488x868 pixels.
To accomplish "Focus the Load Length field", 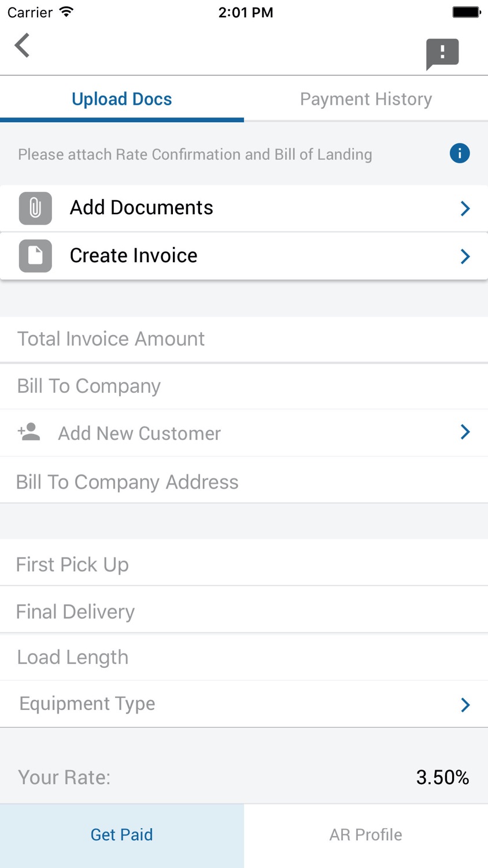I will pyautogui.click(x=244, y=657).
